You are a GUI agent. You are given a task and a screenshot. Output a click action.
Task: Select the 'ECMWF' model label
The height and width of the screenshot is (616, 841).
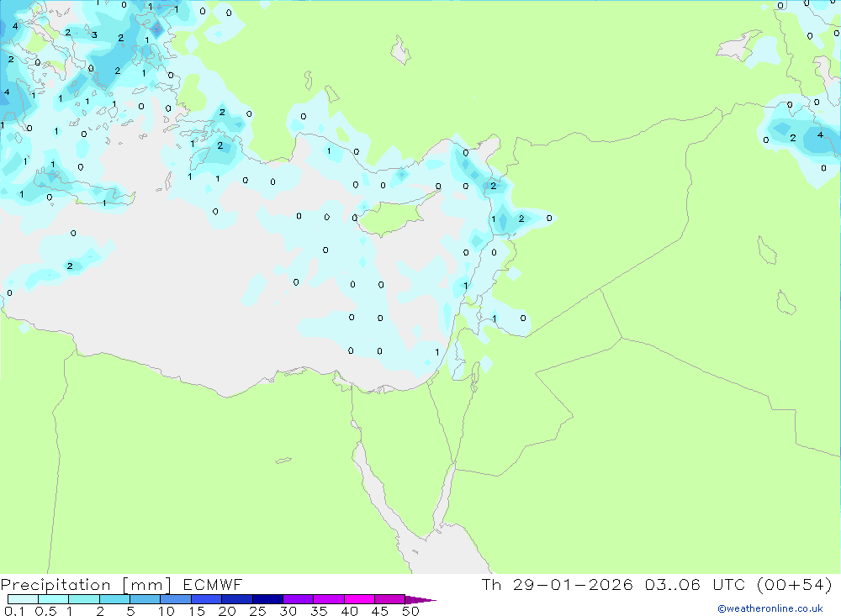click(213, 584)
